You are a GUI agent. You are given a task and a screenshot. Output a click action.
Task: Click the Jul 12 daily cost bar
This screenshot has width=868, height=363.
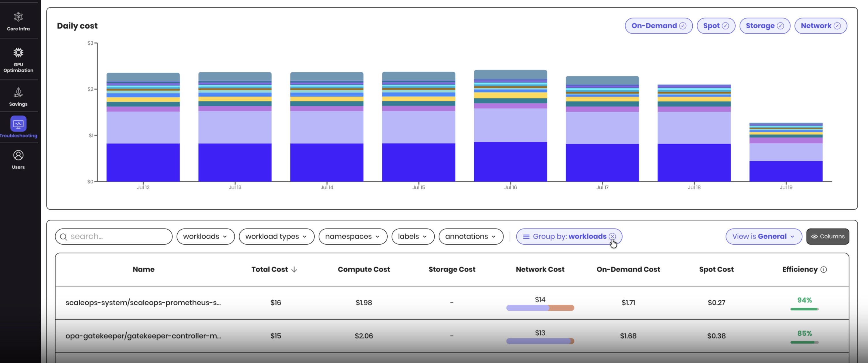pyautogui.click(x=143, y=127)
